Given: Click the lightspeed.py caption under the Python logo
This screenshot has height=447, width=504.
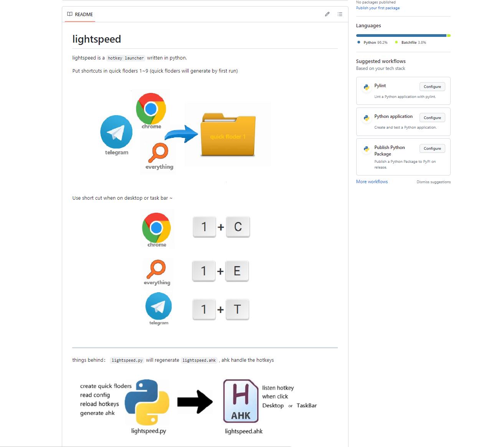Looking at the screenshot, I should [x=149, y=431].
